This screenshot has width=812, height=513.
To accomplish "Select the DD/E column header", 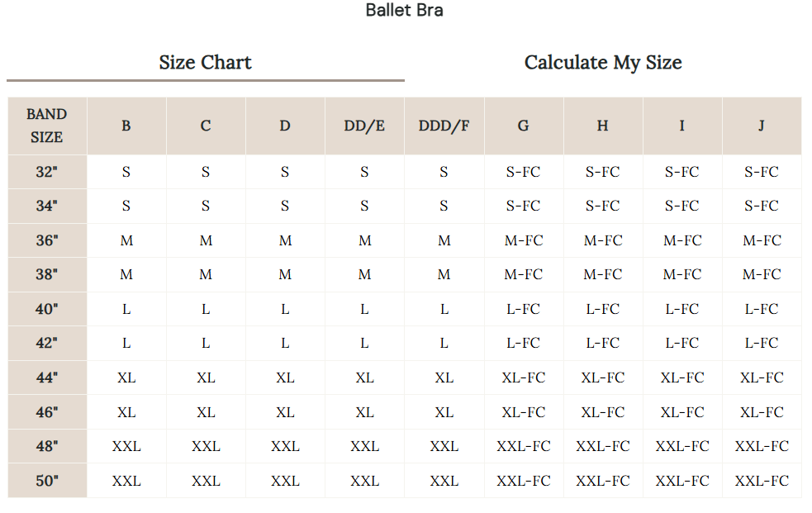I will point(364,126).
